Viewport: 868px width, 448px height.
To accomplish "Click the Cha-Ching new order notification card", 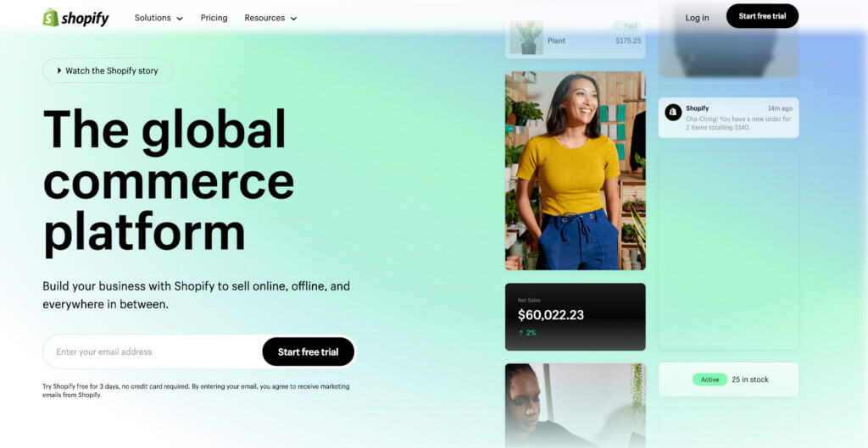I will pyautogui.click(x=728, y=118).
